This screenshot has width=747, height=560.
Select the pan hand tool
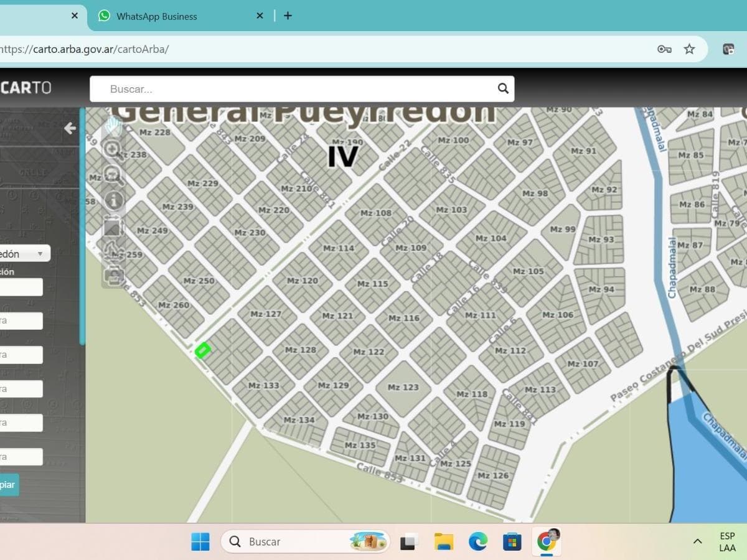113,126
